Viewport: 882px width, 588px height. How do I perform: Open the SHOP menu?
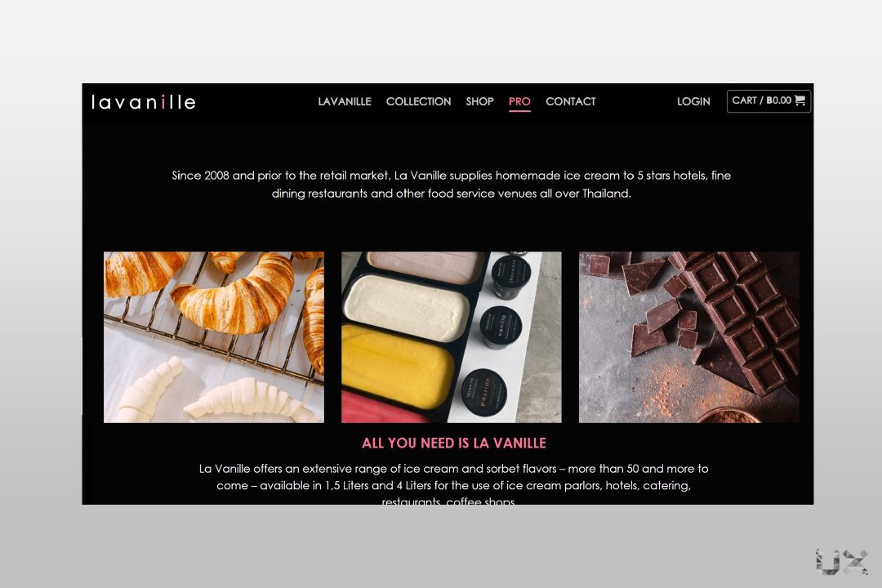point(480,101)
